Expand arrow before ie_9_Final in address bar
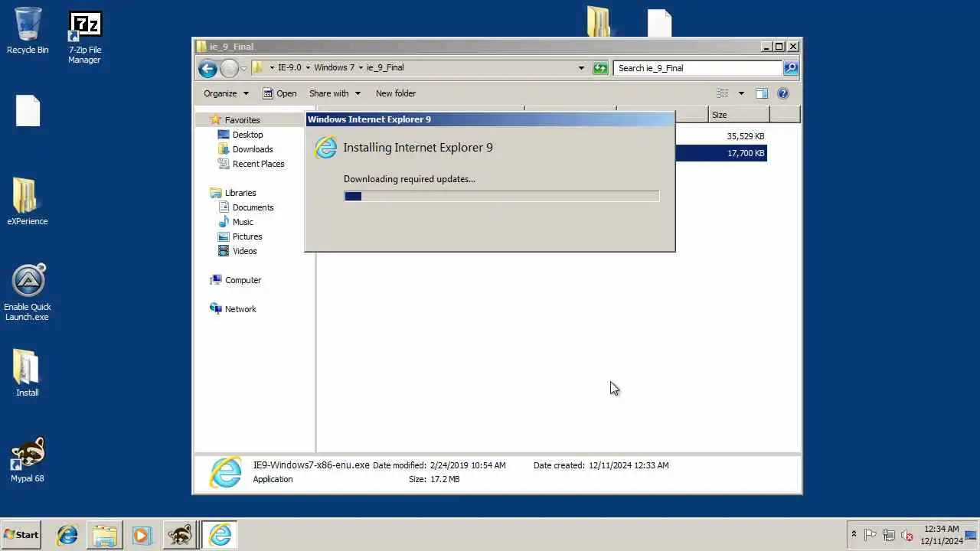The image size is (980, 551). pyautogui.click(x=361, y=68)
